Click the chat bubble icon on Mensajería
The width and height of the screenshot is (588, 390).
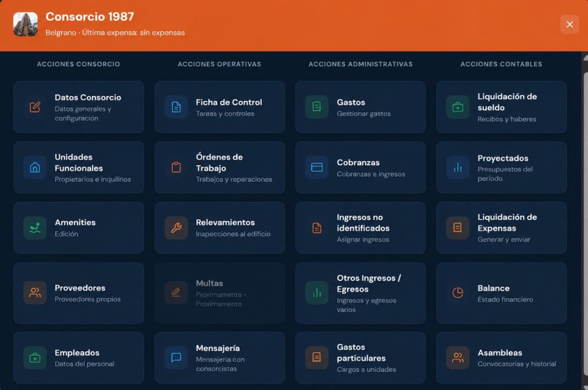[176, 357]
